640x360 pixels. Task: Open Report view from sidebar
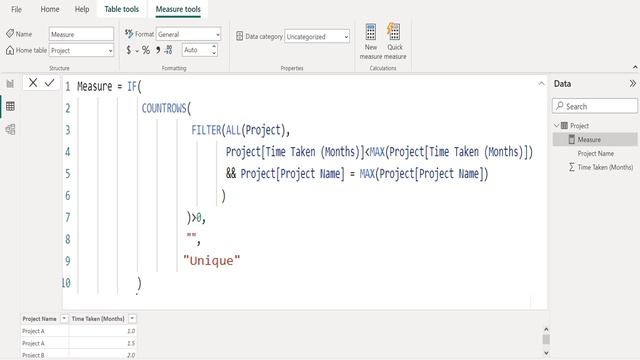(x=10, y=84)
